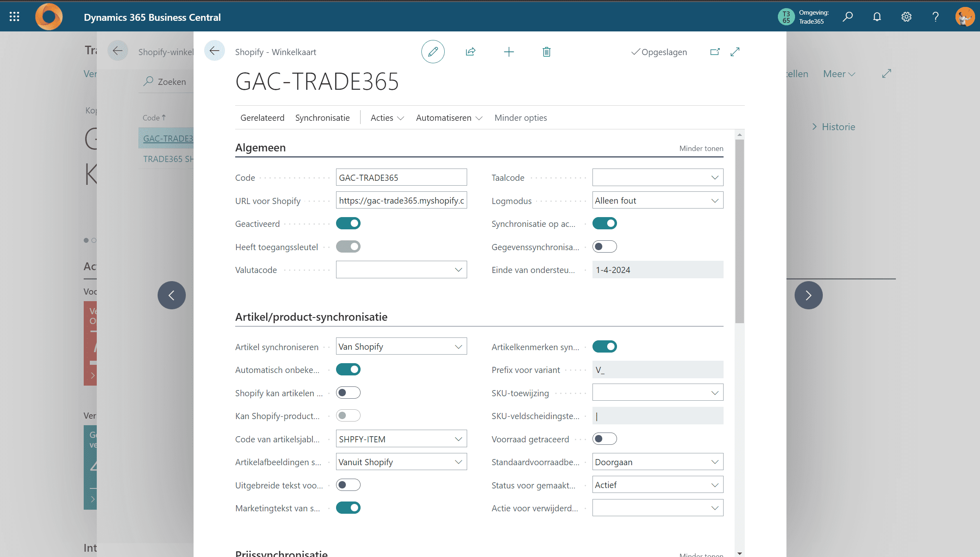Collapse Artikel/product-synchronisatie section header
The height and width of the screenshot is (557, 980).
coord(311,317)
